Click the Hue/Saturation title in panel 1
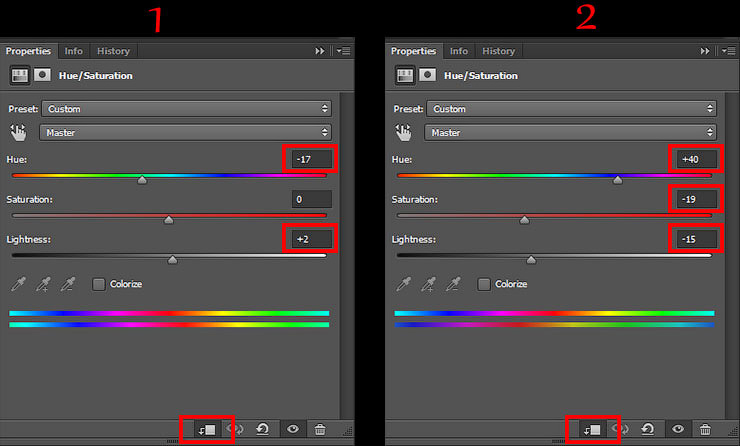This screenshot has width=740, height=446. [x=96, y=76]
